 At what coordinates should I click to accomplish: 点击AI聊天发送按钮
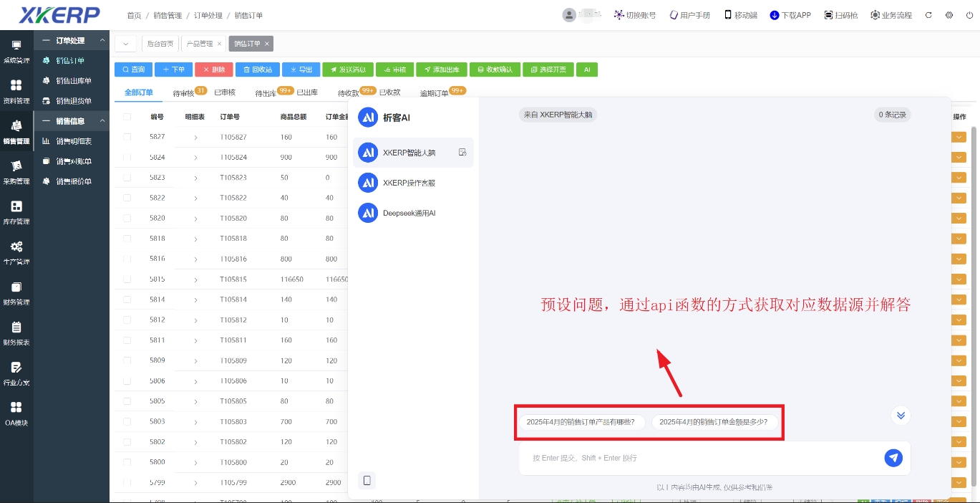(893, 457)
